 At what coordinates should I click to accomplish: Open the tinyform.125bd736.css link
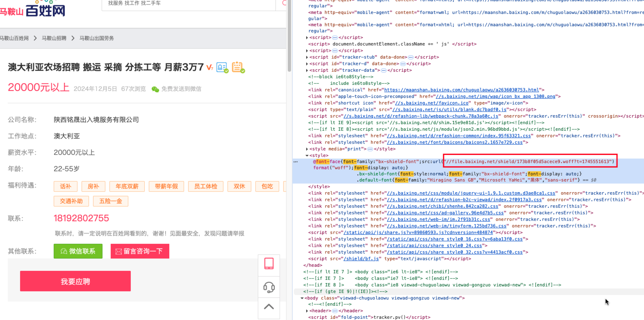447,226
